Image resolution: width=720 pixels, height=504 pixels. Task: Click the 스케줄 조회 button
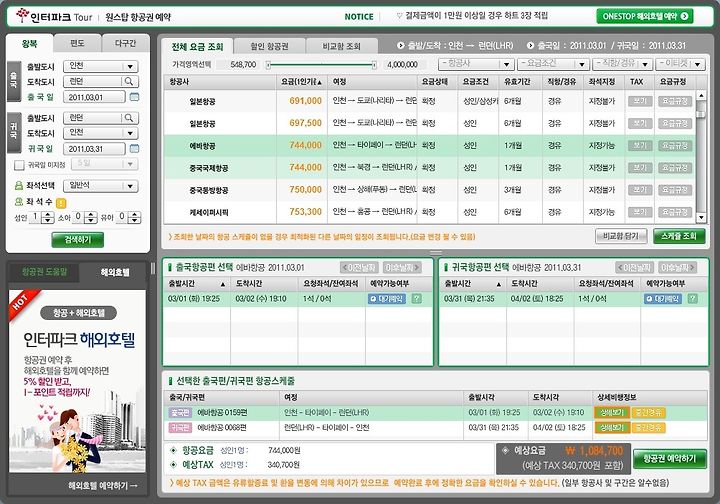679,236
